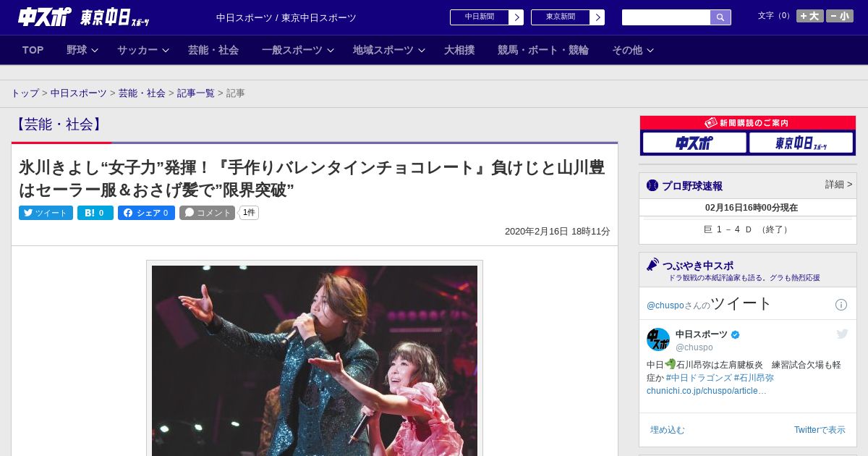Screen dimensions: 868x456
Task: Click トップ breadcrumb link
Action: pos(25,93)
